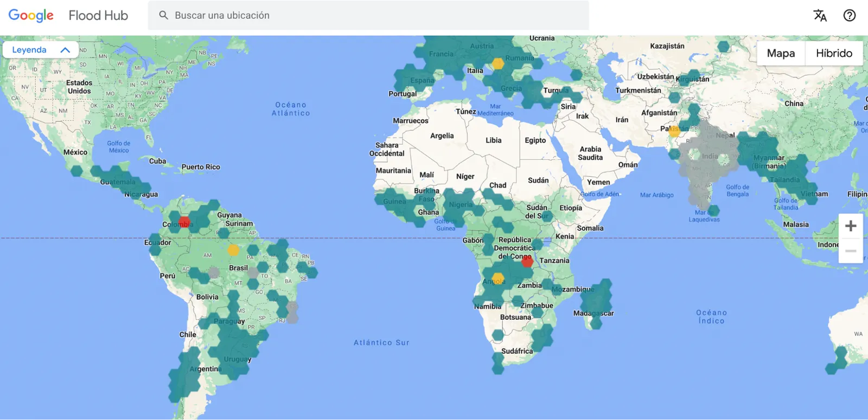Click the yellow hexagon in Pakistan

tap(674, 131)
